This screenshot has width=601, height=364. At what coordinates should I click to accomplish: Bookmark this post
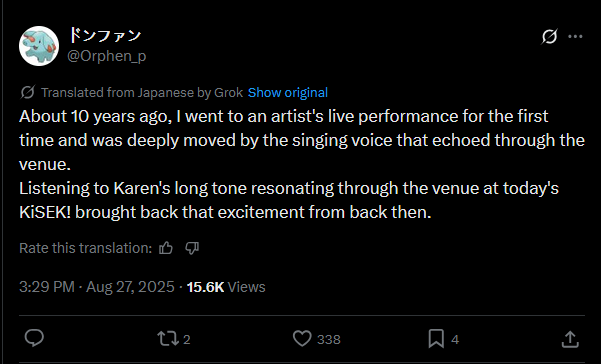[436, 339]
